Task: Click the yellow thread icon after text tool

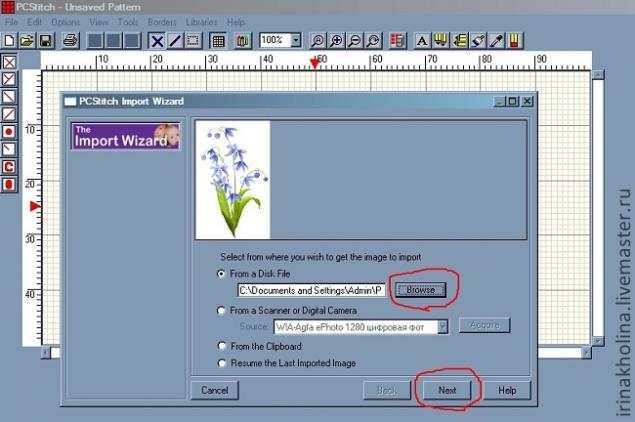Action: [441, 41]
